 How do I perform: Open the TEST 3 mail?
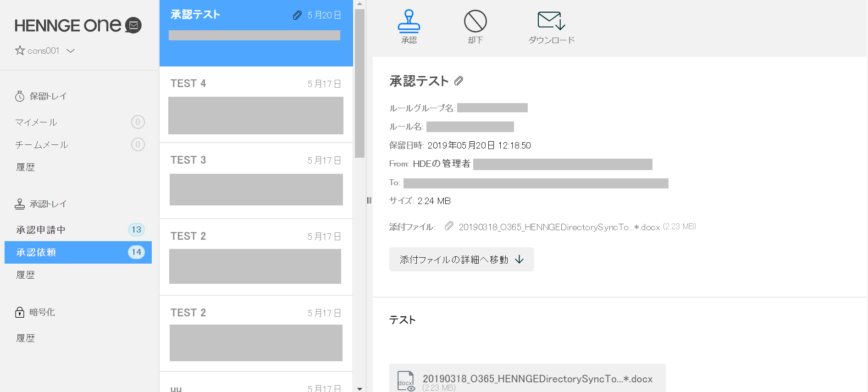click(x=256, y=181)
